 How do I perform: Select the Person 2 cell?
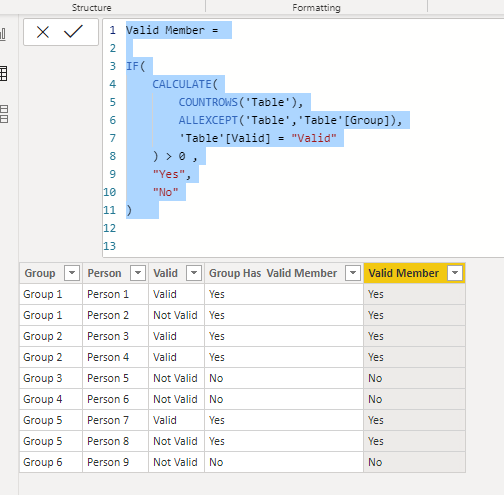click(115, 315)
